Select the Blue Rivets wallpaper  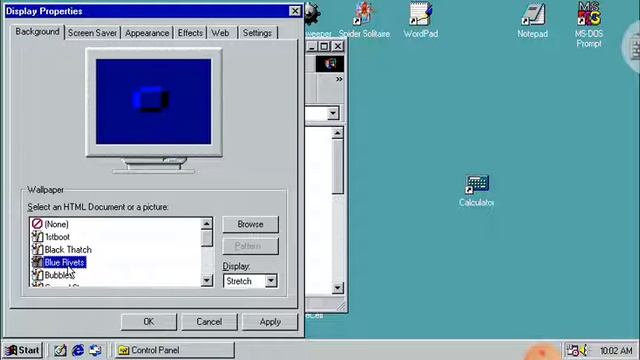(x=64, y=262)
